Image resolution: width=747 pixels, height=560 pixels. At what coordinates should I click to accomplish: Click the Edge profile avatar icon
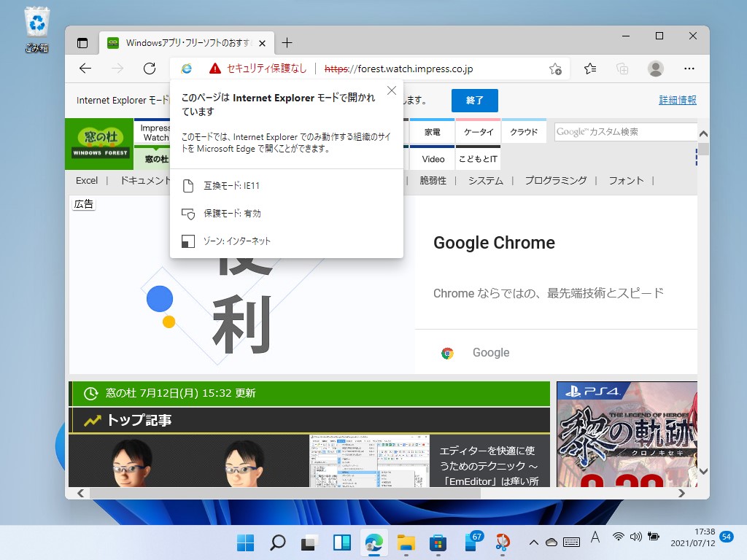pos(655,68)
